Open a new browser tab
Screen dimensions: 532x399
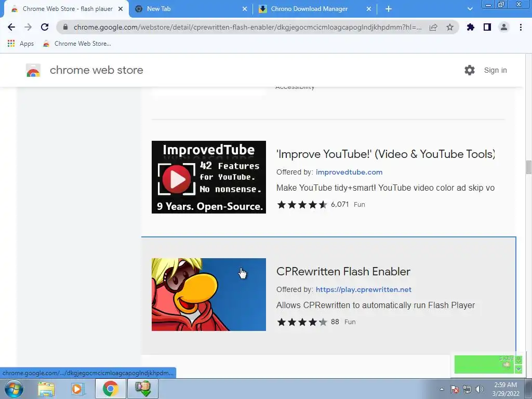click(389, 9)
